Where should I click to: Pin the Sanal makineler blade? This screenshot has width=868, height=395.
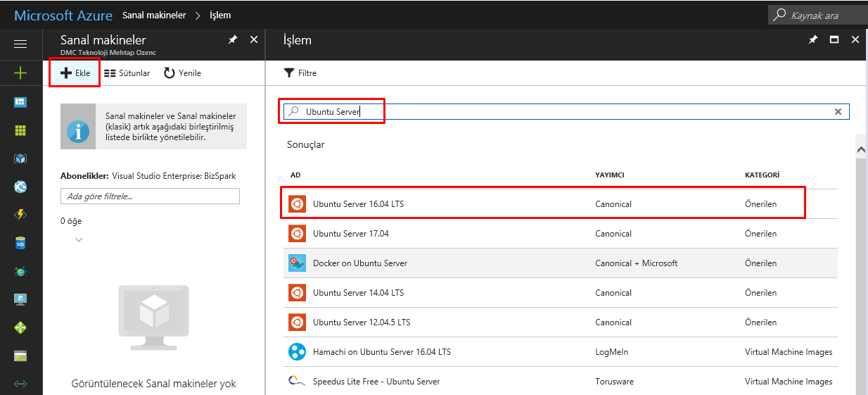[x=233, y=40]
